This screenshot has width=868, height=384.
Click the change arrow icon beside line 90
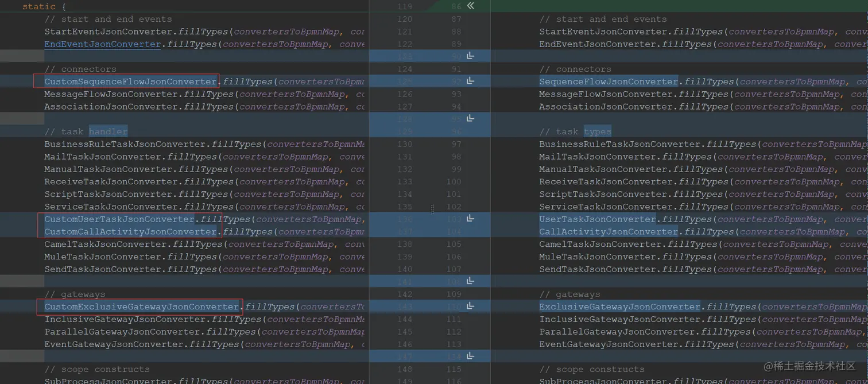pos(470,56)
